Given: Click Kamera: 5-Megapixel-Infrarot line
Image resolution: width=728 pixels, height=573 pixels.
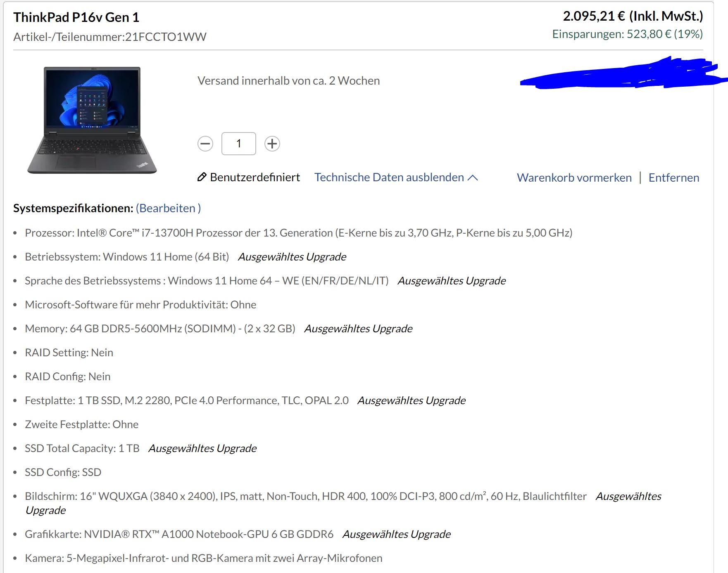Looking at the screenshot, I should click(x=204, y=558).
